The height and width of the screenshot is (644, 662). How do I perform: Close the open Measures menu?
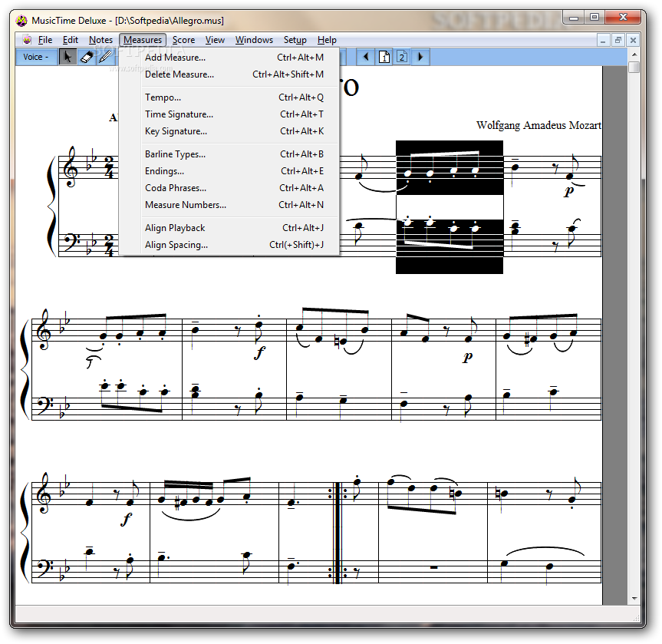pos(143,40)
